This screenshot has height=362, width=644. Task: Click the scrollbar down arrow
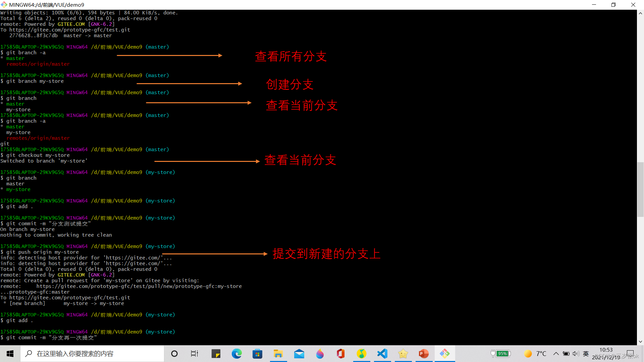(x=640, y=342)
